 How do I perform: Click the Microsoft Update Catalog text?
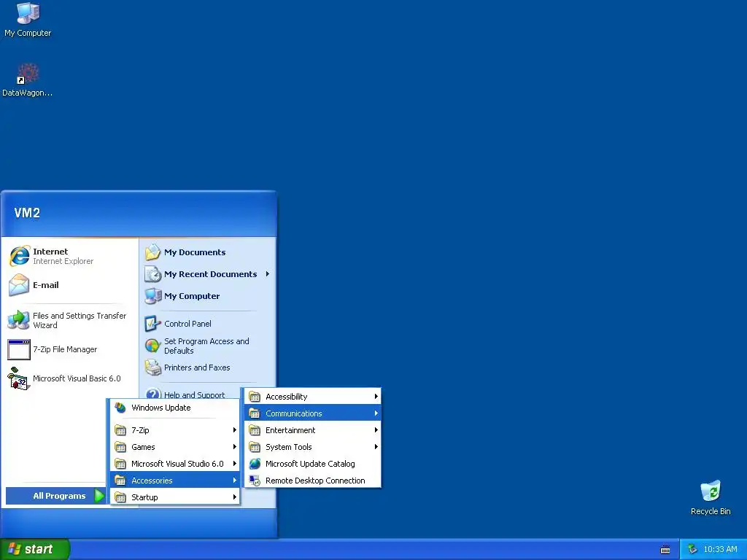tap(310, 464)
